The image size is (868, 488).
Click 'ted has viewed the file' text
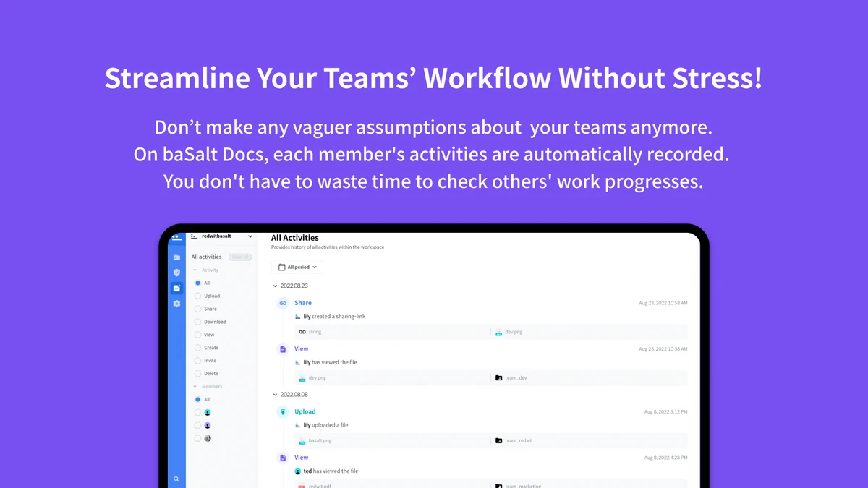(331, 471)
